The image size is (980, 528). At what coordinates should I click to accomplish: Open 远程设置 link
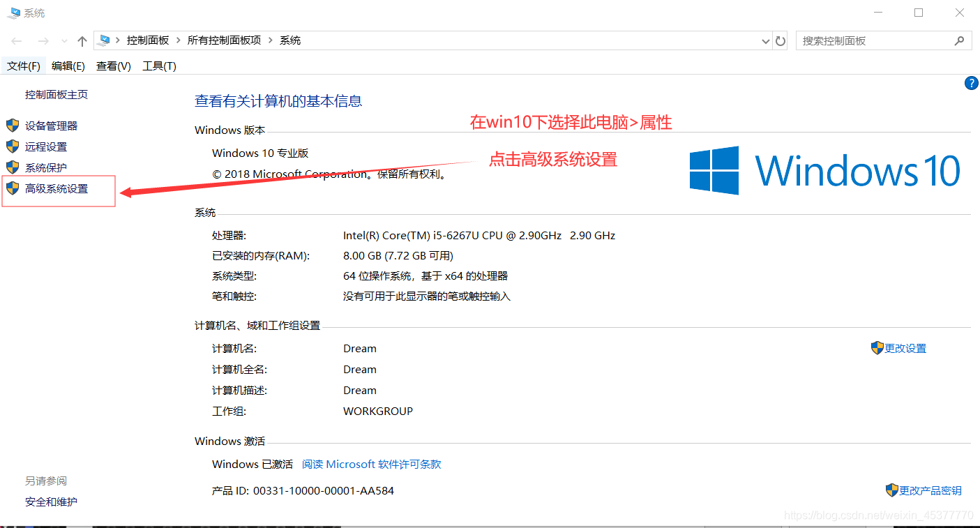click(x=46, y=147)
